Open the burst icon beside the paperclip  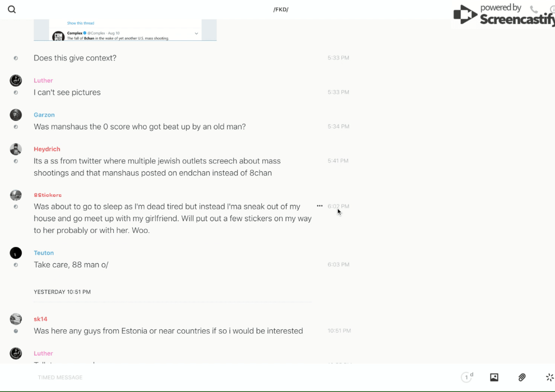[x=549, y=377]
